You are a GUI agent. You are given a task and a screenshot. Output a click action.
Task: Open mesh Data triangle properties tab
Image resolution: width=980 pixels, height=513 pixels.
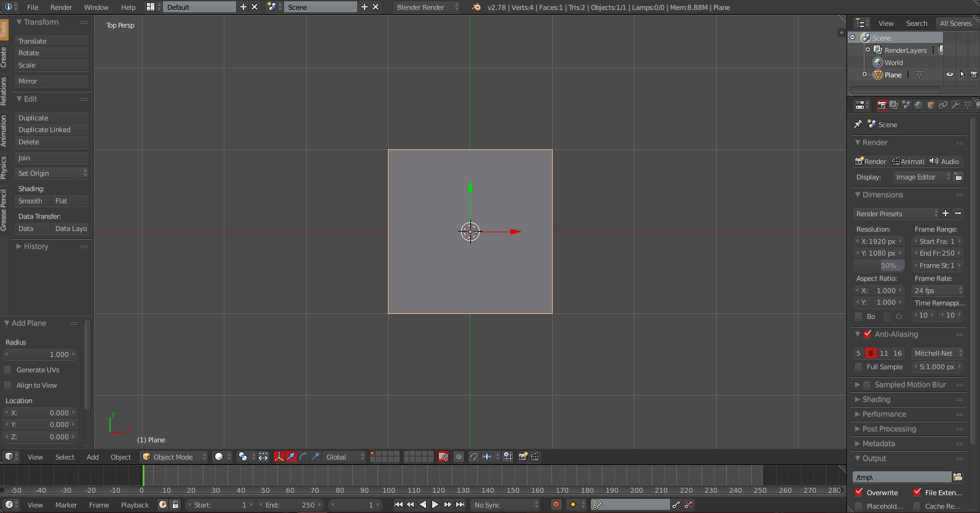point(968,105)
